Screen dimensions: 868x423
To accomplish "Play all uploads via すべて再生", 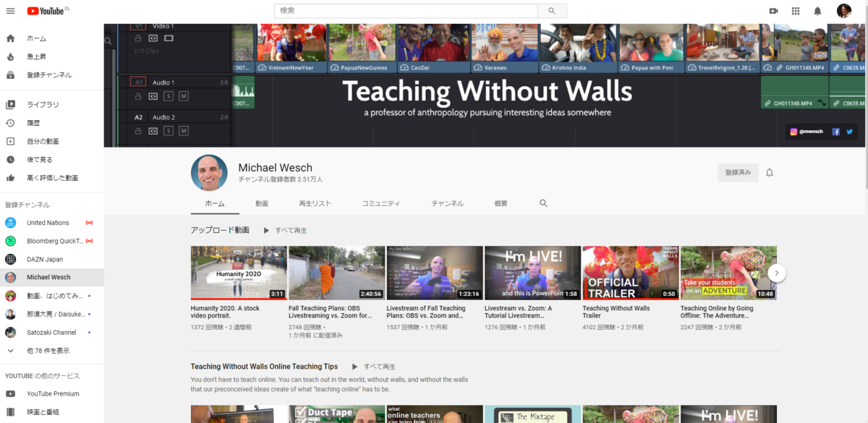I will 285,231.
